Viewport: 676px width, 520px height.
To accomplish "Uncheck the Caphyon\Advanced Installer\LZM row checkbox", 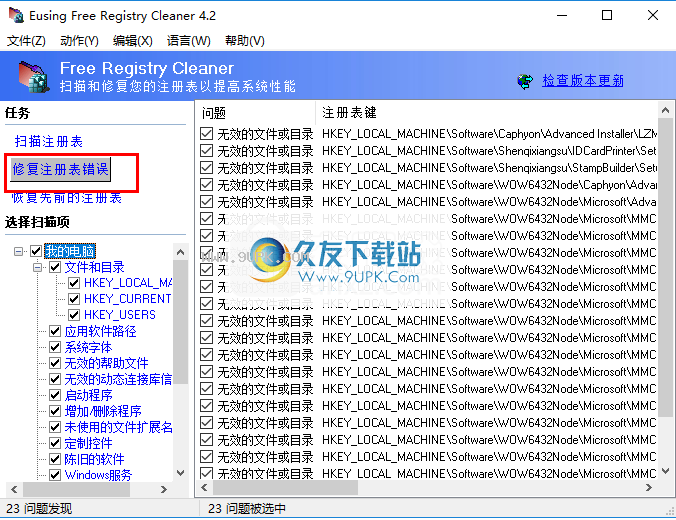I will (x=207, y=134).
